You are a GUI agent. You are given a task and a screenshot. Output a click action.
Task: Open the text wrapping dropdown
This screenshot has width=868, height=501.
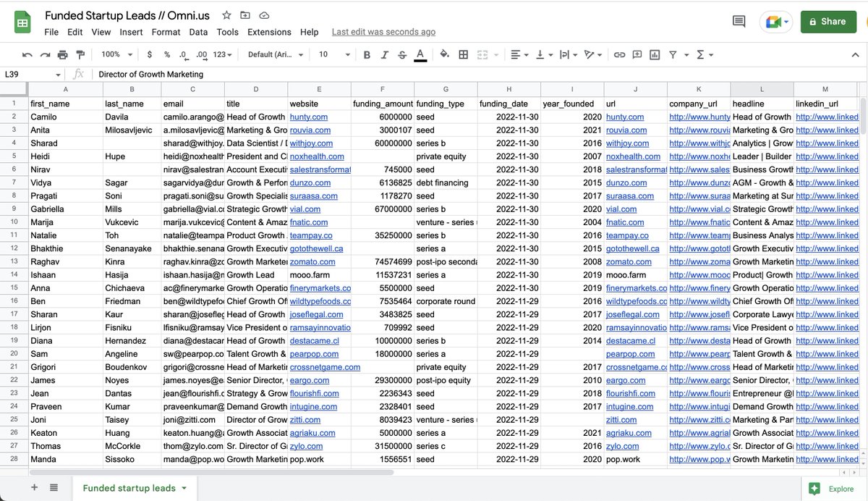[x=567, y=54]
